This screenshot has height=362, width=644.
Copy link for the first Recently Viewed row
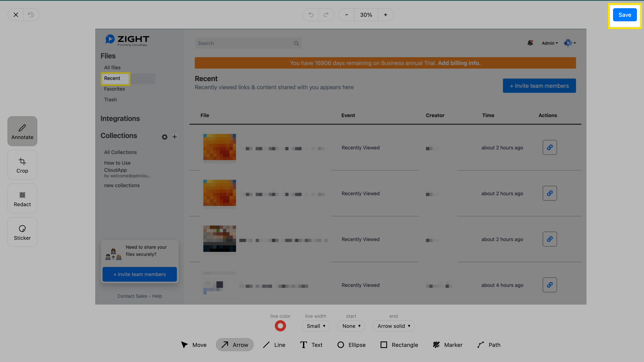point(549,147)
